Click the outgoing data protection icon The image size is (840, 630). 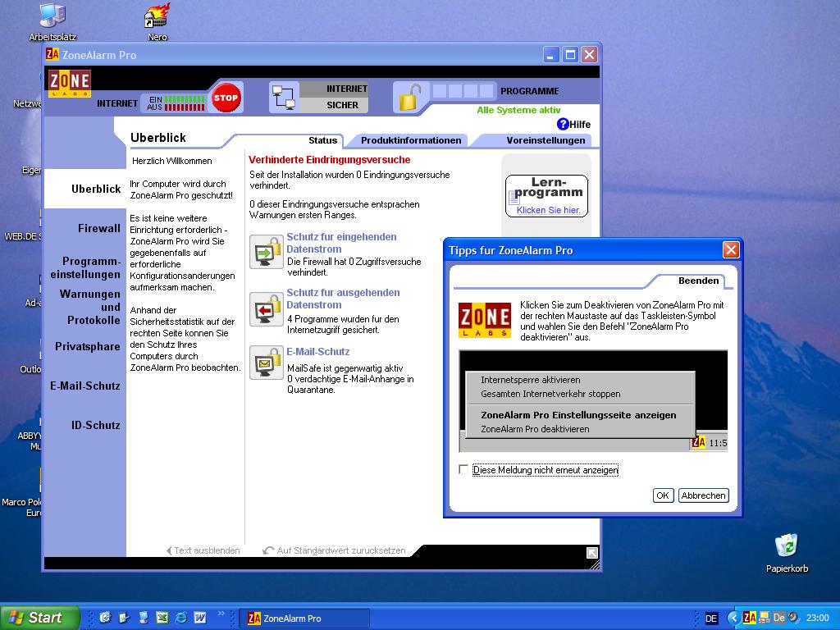click(x=267, y=309)
